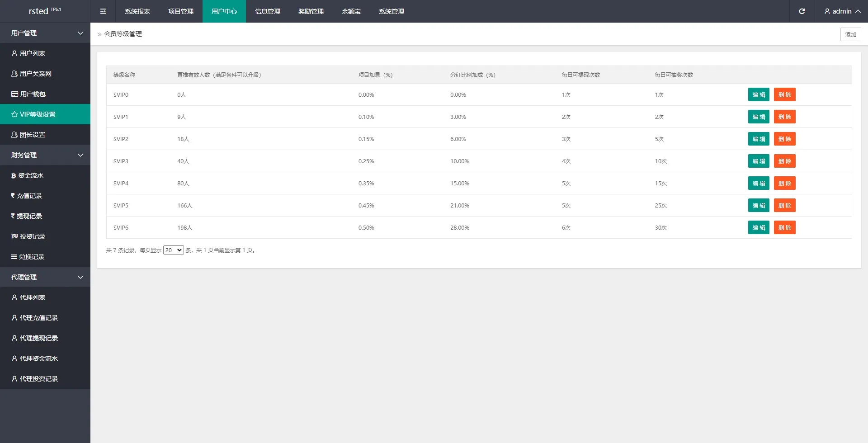The width and height of the screenshot is (868, 443).
Task: Go to 用户钱包 sidebar item
Action: coord(33,94)
